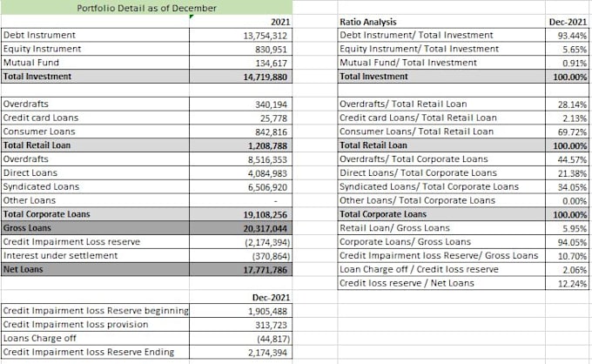
Task: Click the 'Direct Loans' label cell
Action: 95,173
